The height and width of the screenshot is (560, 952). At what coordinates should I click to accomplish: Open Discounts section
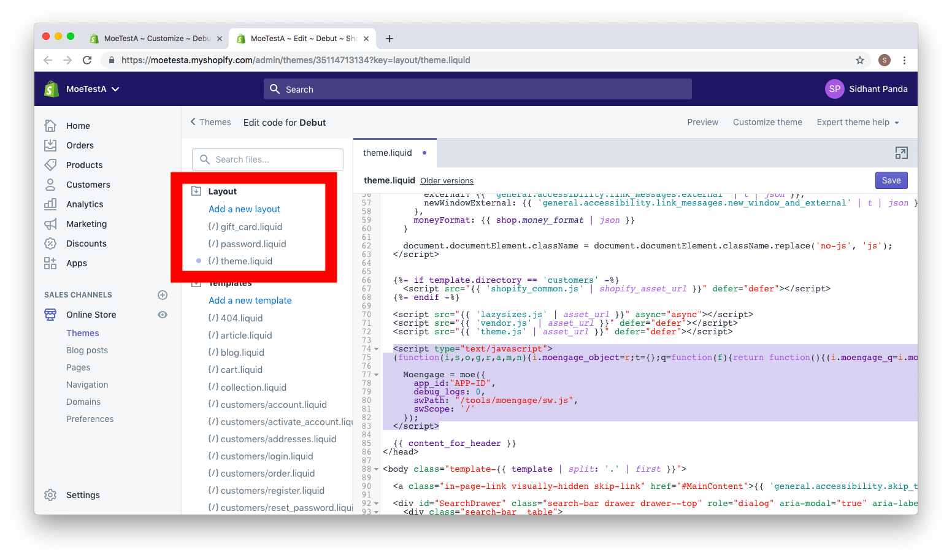pyautogui.click(x=86, y=244)
